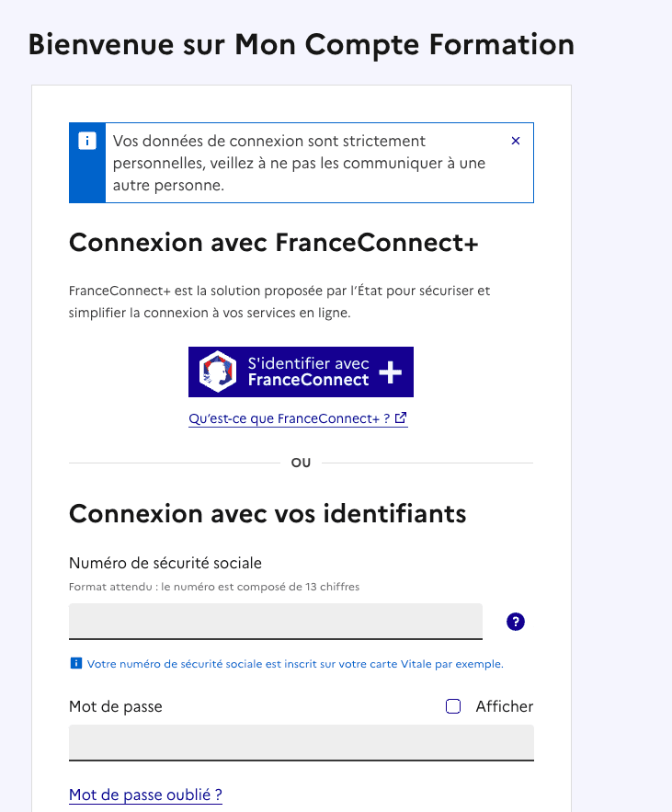Focus the Mot de passe input field
Screen dimensions: 672x812
coord(301,742)
